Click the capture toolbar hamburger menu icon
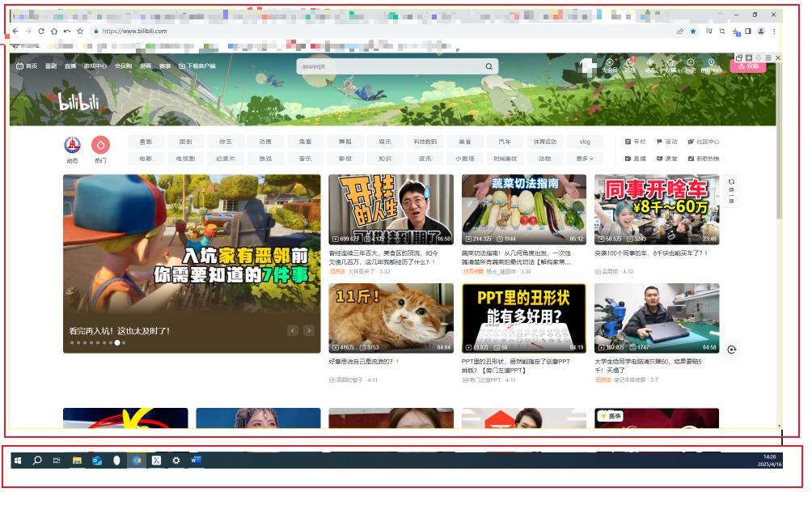This screenshot has width=812, height=505. [x=768, y=57]
